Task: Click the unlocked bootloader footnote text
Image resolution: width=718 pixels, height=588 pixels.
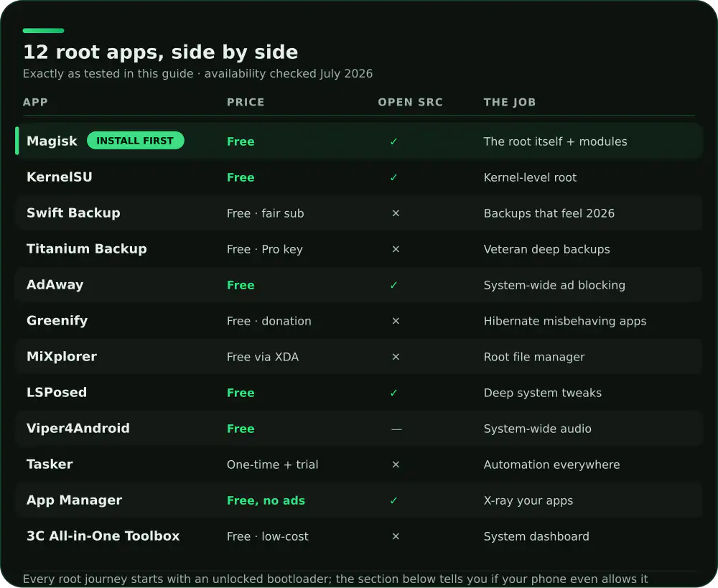Action: 335,579
